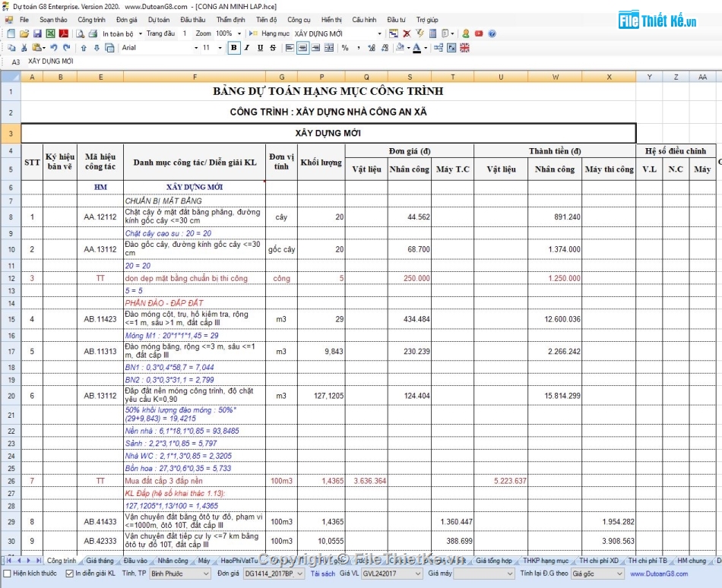Apply percent number format
The height and width of the screenshot is (588, 722).
345,48
